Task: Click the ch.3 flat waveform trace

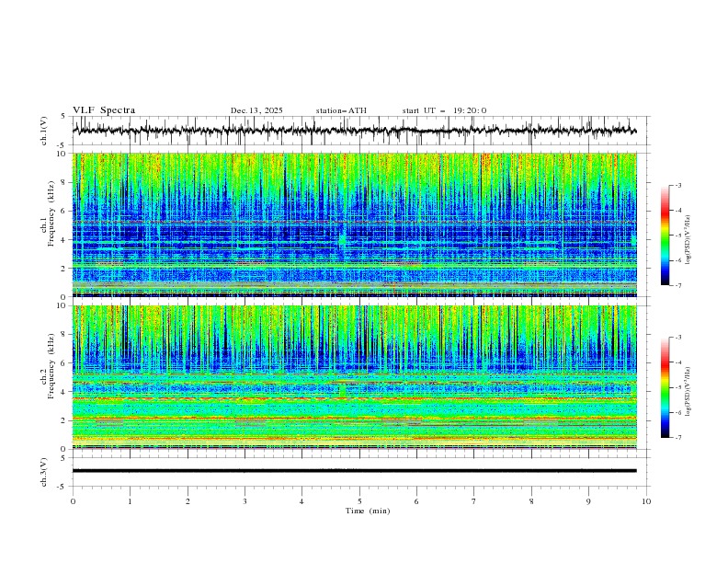Action: (x=355, y=471)
